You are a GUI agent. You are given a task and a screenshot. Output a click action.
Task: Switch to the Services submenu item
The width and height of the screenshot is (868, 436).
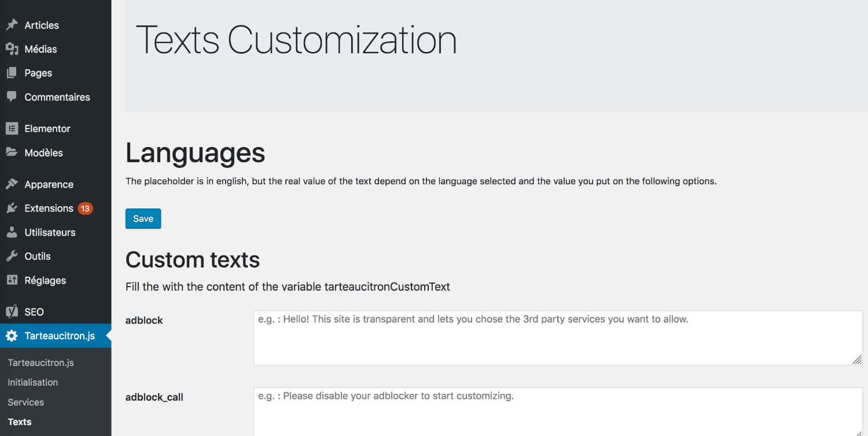25,402
